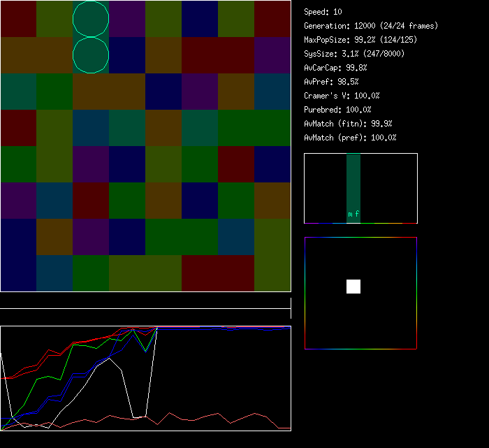Select the AvMatch (fitn) statistic
This screenshot has width=489, height=448.
click(348, 124)
